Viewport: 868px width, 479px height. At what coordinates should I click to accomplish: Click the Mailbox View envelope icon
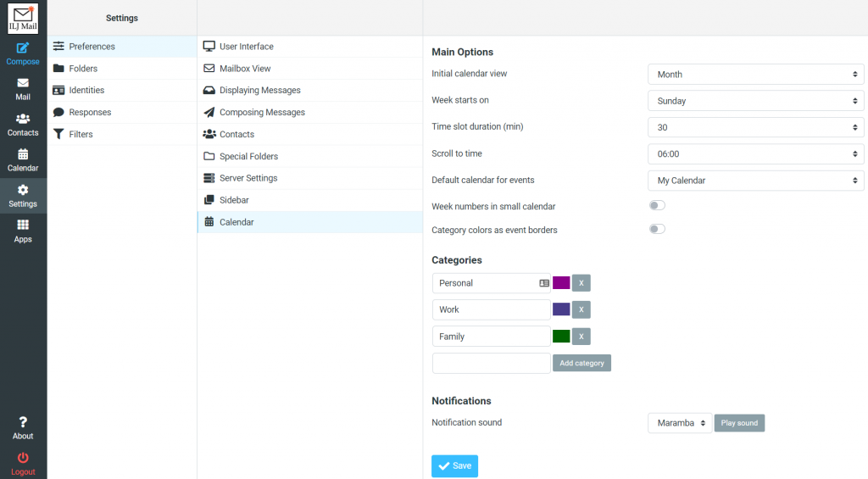(209, 68)
